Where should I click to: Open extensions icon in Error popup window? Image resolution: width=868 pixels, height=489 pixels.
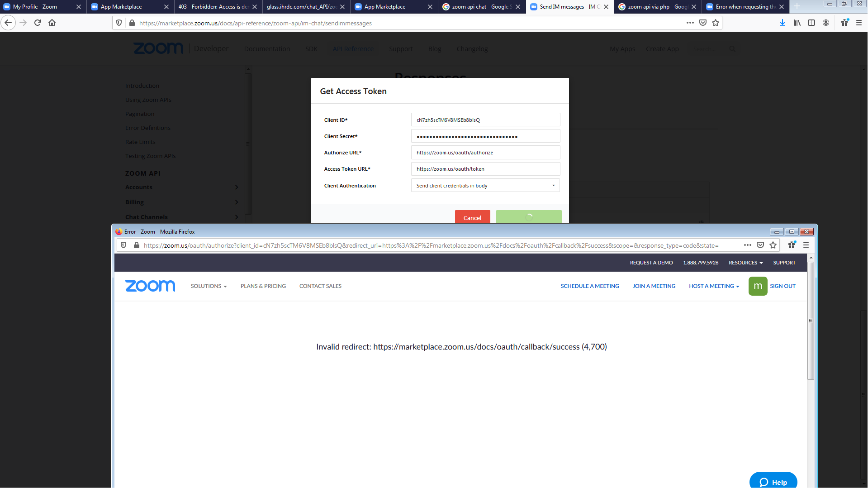792,245
